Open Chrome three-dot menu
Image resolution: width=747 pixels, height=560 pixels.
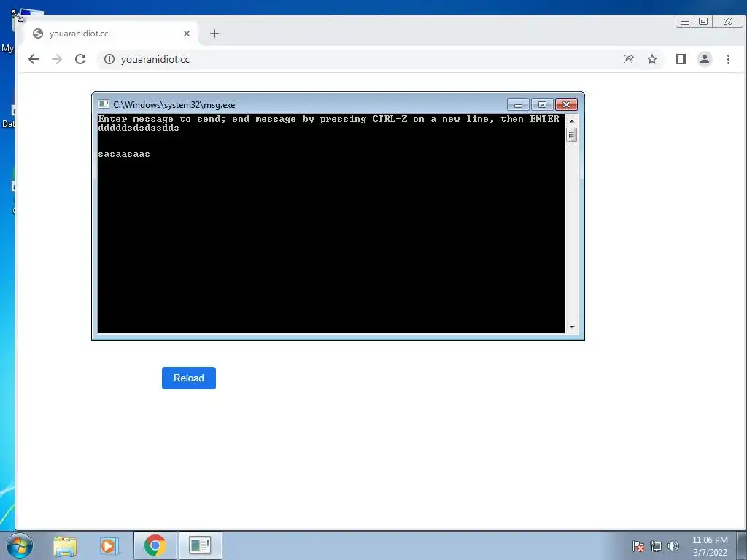point(728,59)
